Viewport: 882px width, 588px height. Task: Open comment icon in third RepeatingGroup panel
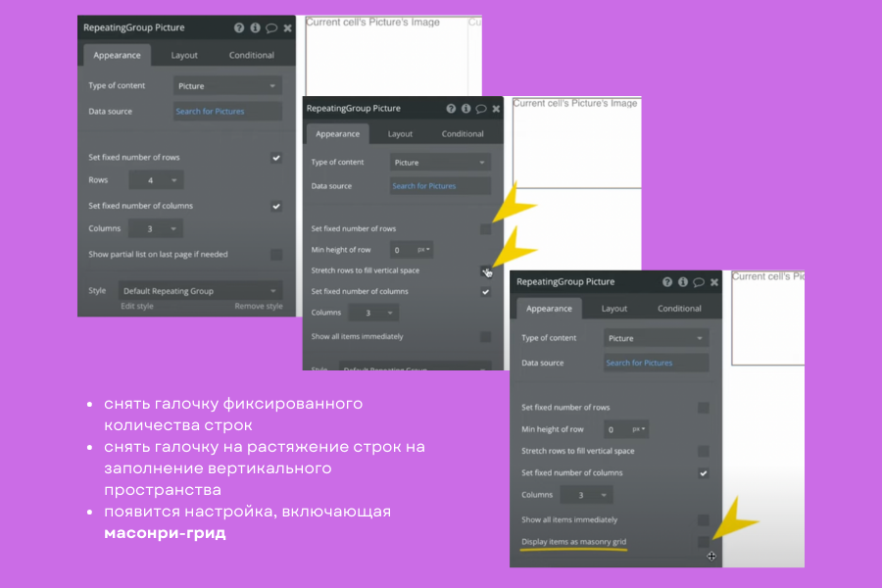[699, 282]
